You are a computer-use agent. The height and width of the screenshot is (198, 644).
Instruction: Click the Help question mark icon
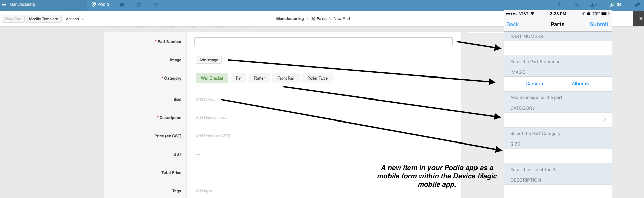pos(559,5)
